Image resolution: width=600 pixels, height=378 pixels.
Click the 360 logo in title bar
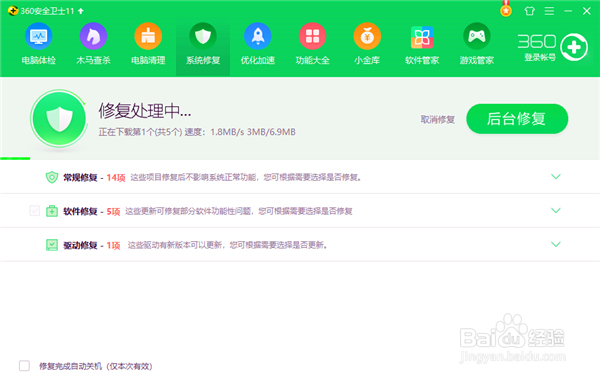point(13,11)
